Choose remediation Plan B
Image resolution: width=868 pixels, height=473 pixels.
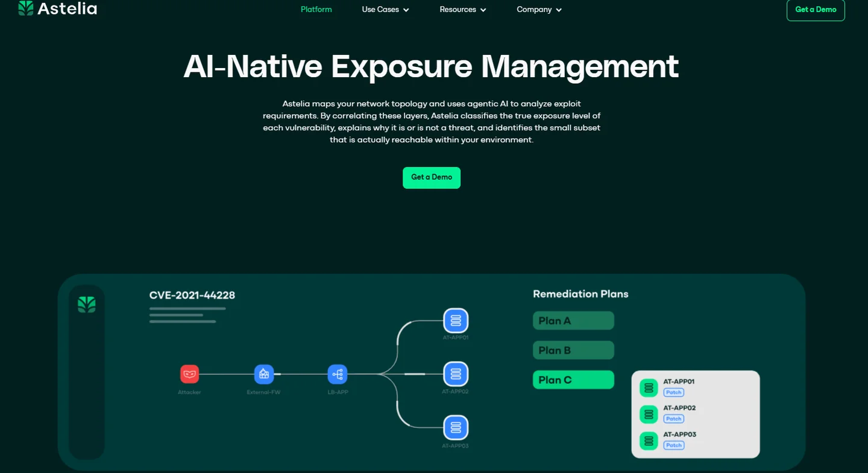pos(573,350)
